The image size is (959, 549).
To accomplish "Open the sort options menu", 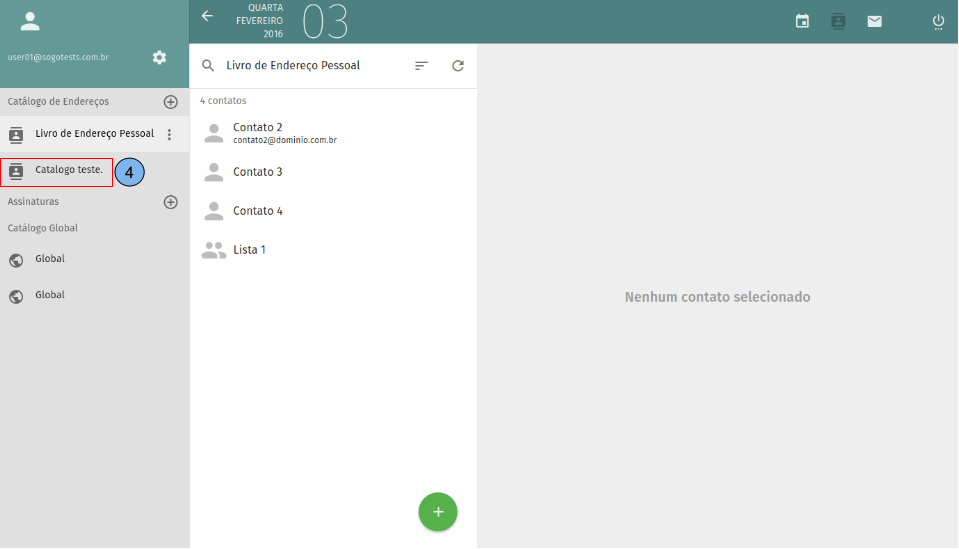I will point(421,66).
